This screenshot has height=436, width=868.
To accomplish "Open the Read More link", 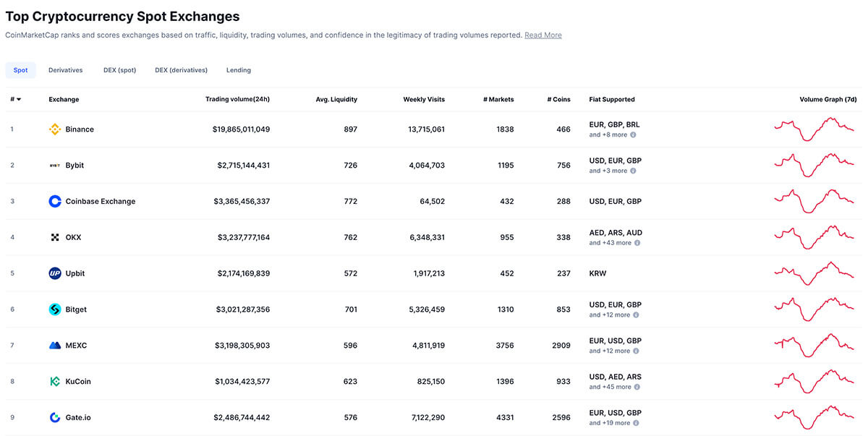I will (542, 35).
